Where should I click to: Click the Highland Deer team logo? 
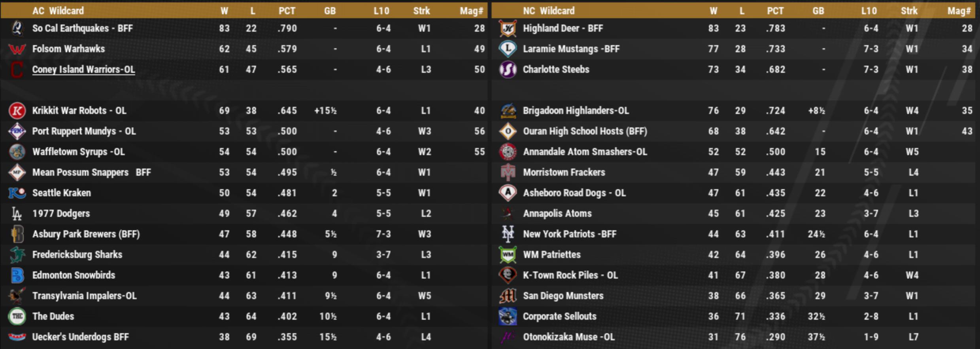coord(508,28)
